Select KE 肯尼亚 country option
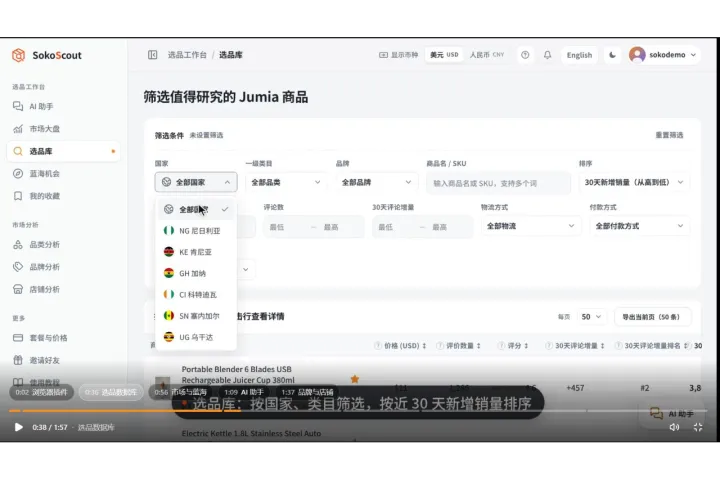 (196, 252)
